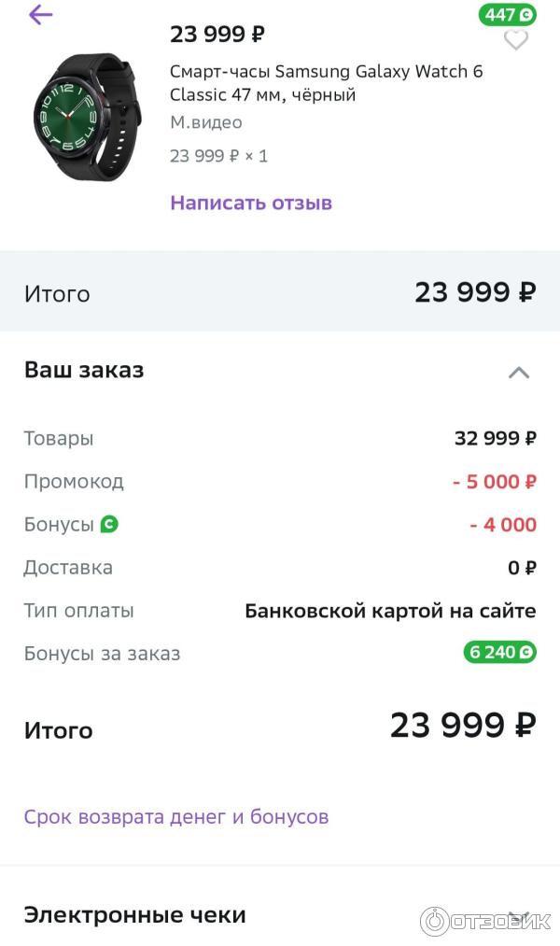560x946 pixels.
Task: Open "Срок возврата денег и бонусов" link
Action: pyautogui.click(x=175, y=817)
